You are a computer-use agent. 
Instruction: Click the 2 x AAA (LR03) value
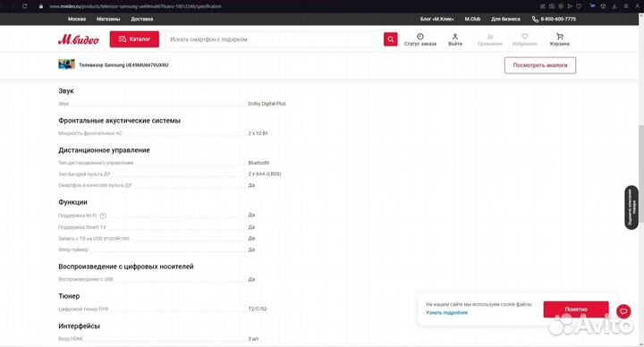coord(265,173)
